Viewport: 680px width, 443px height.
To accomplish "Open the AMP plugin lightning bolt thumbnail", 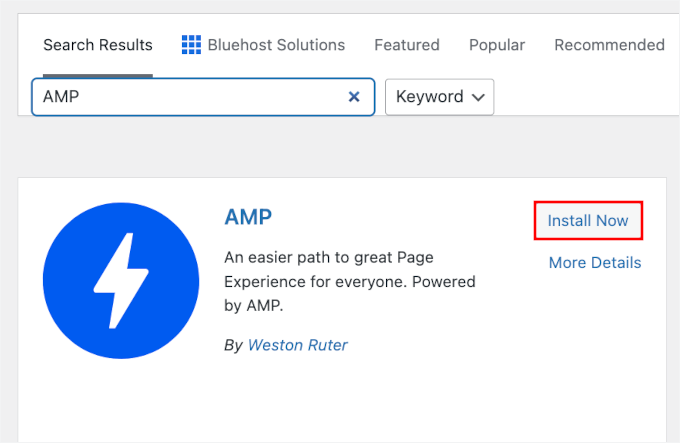I will [121, 280].
